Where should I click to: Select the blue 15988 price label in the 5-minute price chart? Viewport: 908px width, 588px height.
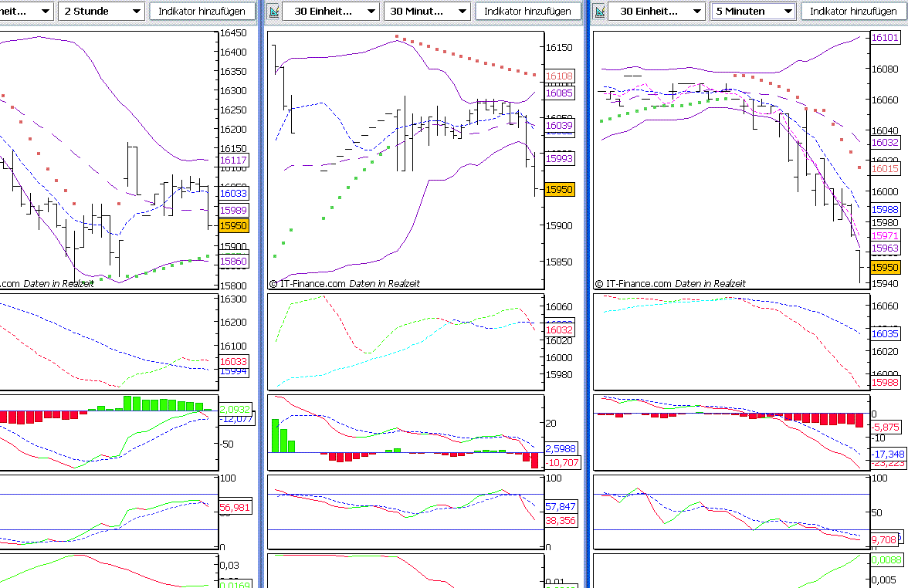pyautogui.click(x=885, y=210)
